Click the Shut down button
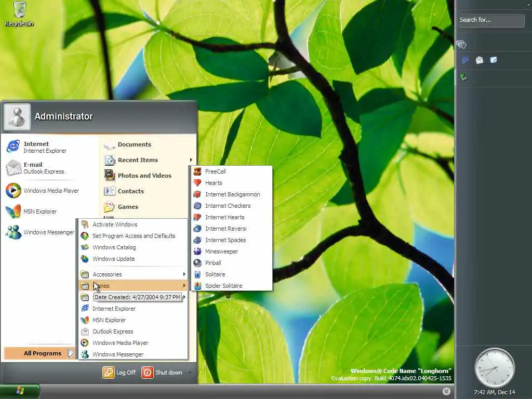 coord(162,373)
